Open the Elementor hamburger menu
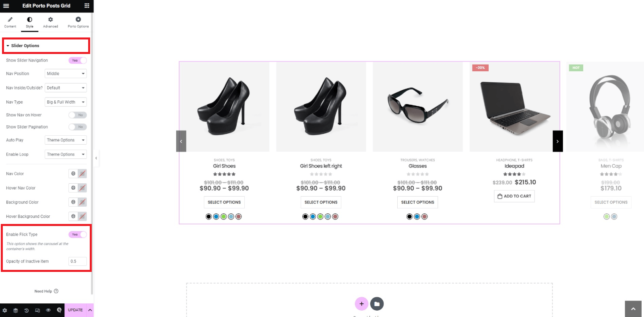 point(6,6)
